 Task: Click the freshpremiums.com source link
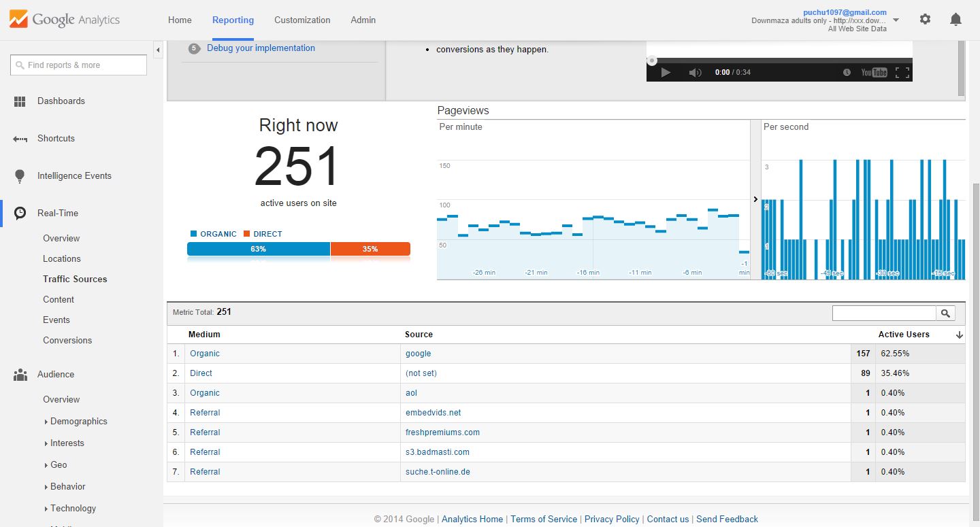click(x=442, y=432)
